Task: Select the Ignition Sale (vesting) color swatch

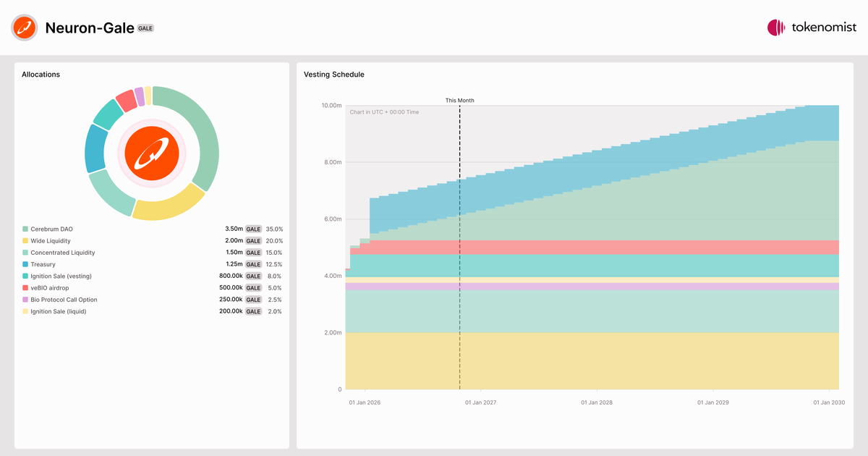Action: coord(25,276)
